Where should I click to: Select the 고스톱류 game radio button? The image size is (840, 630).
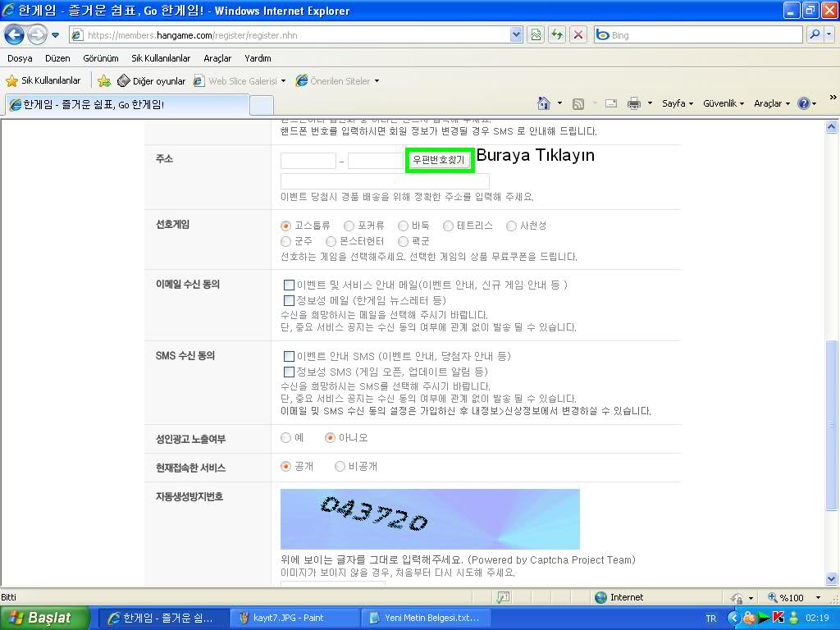pos(286,226)
